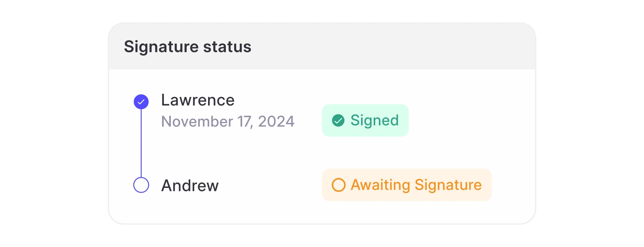Click the word "November" under Lawrence
This screenshot has height=247, width=644.
[197, 122]
